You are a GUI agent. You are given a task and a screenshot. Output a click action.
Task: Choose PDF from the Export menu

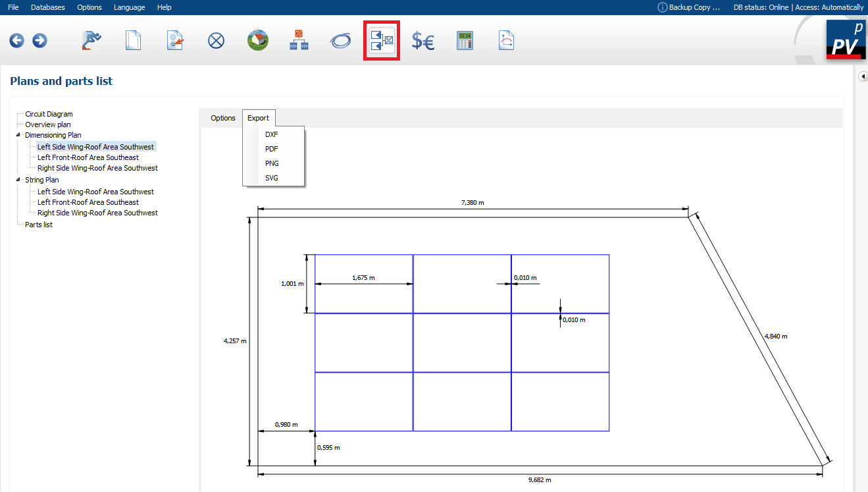[271, 149]
